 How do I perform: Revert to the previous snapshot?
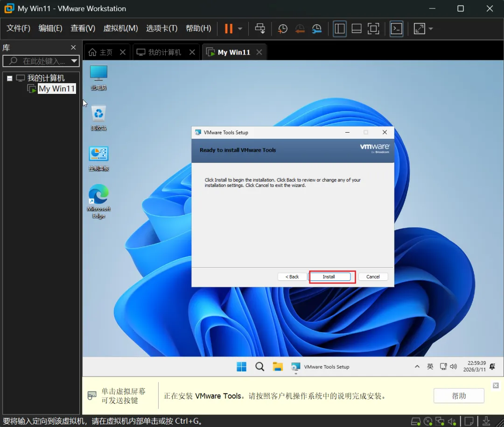[x=300, y=28]
